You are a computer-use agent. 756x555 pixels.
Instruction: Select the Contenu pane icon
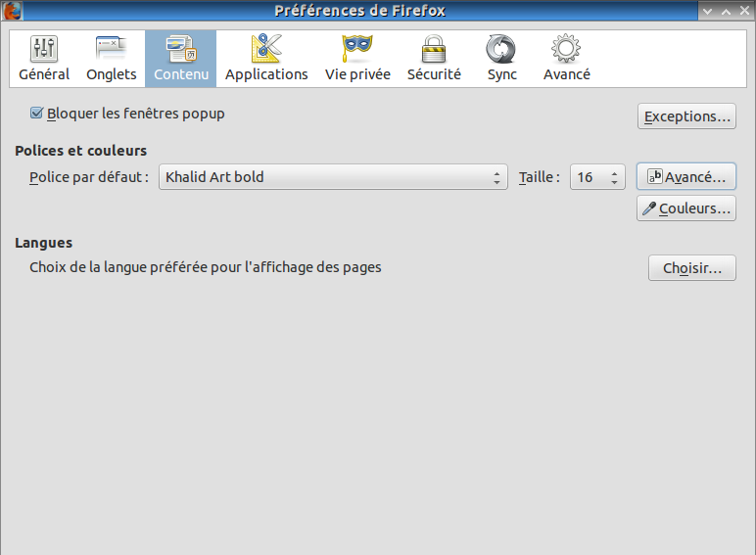[181, 49]
